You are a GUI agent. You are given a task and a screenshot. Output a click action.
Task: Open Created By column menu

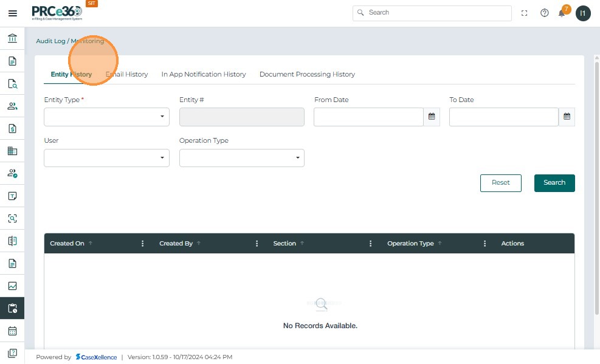pos(257,244)
